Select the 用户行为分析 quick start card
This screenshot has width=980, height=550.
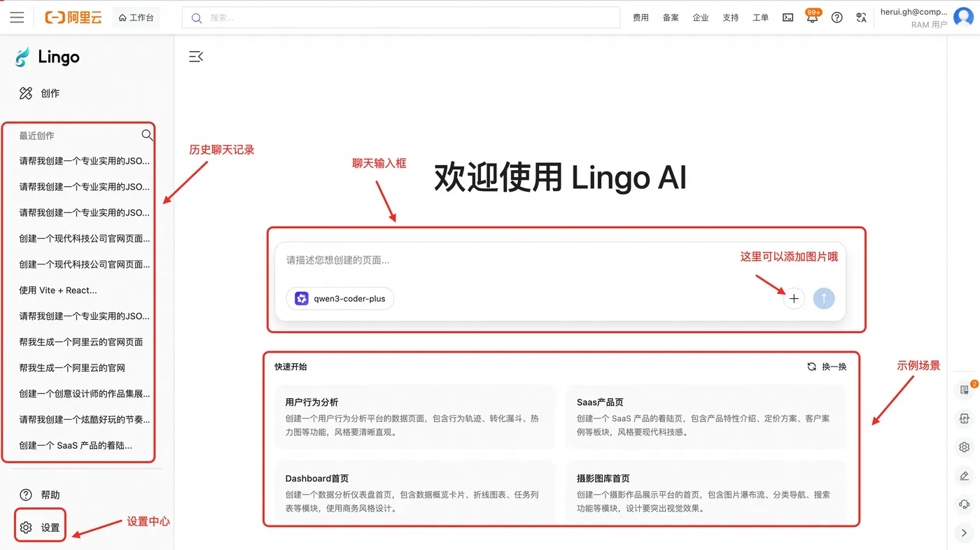coord(414,417)
